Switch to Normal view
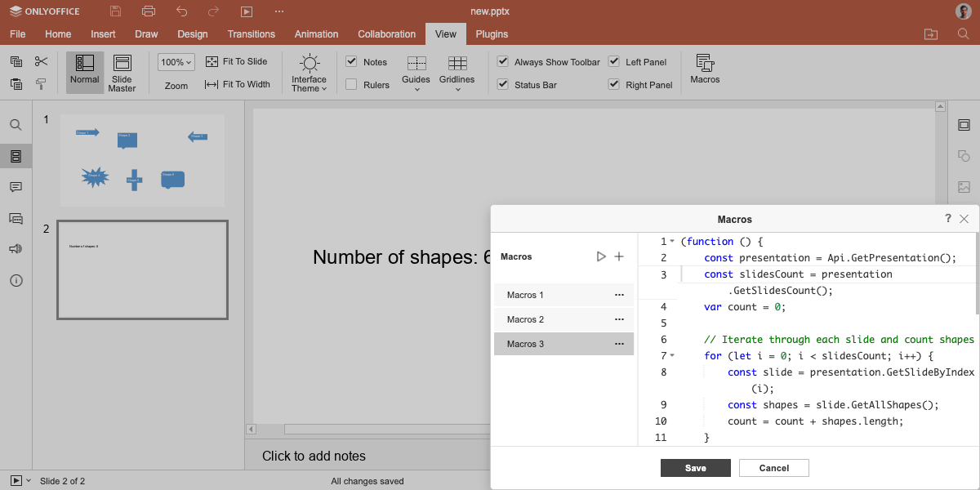The width and height of the screenshot is (980, 490). 85,72
